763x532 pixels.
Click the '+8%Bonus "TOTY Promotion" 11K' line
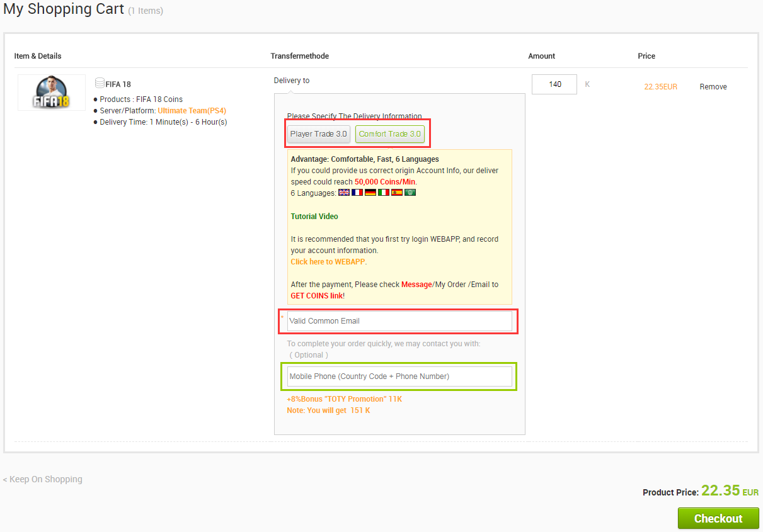[345, 399]
